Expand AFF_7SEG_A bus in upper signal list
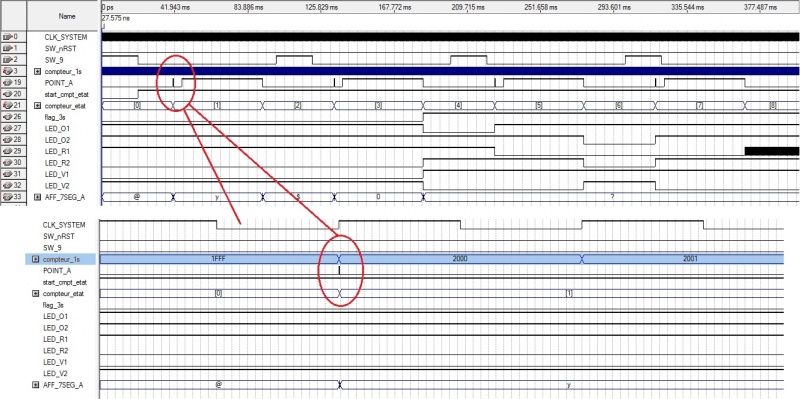800x399 pixels. click(x=37, y=197)
